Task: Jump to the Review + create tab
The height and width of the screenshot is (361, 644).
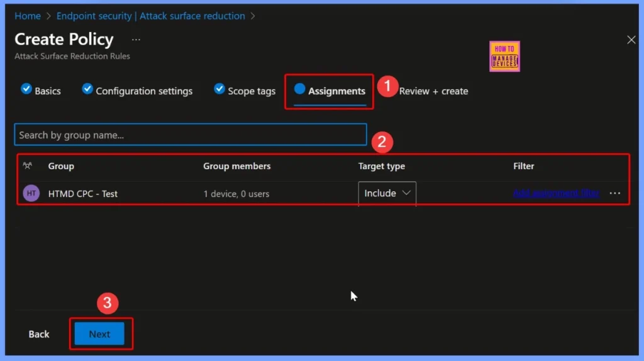Action: (433, 91)
